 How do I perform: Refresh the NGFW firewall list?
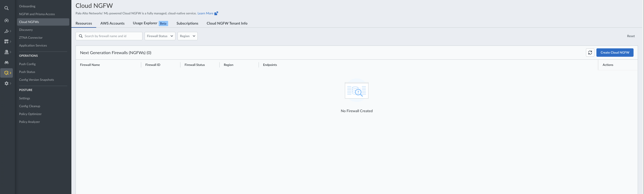click(x=590, y=53)
